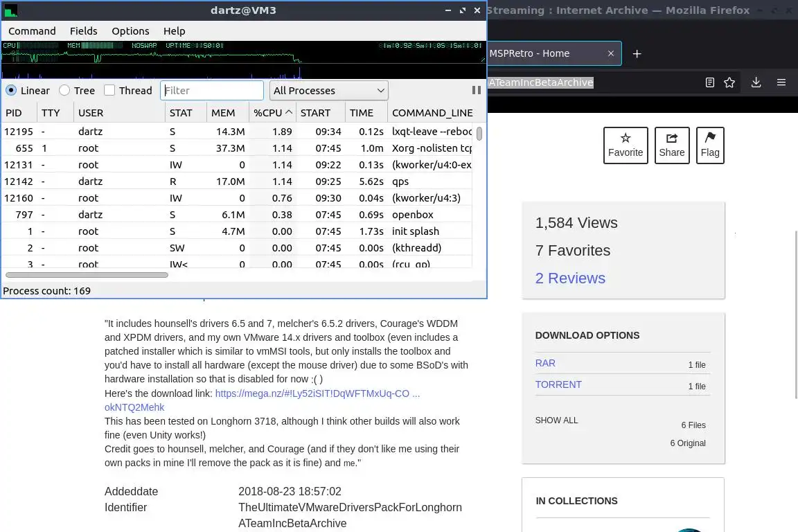The width and height of the screenshot is (798, 532).
Task: Click the 6 Files count text
Action: click(693, 425)
